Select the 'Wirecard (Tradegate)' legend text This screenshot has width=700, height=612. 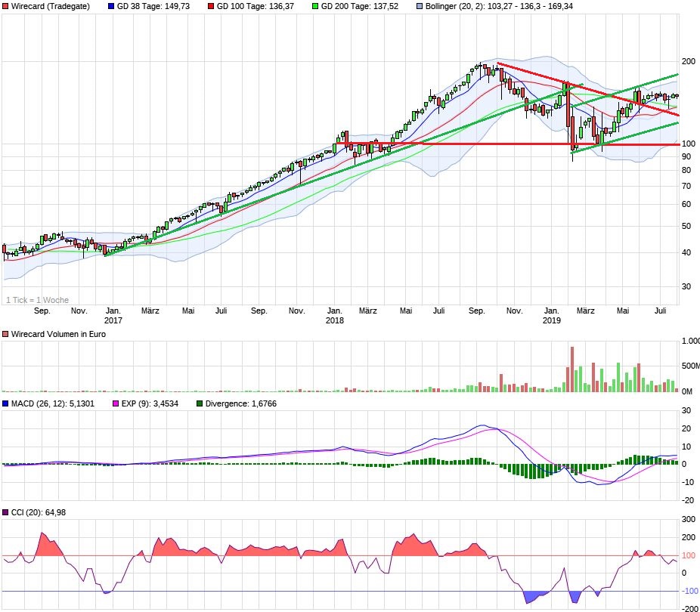pos(51,6)
